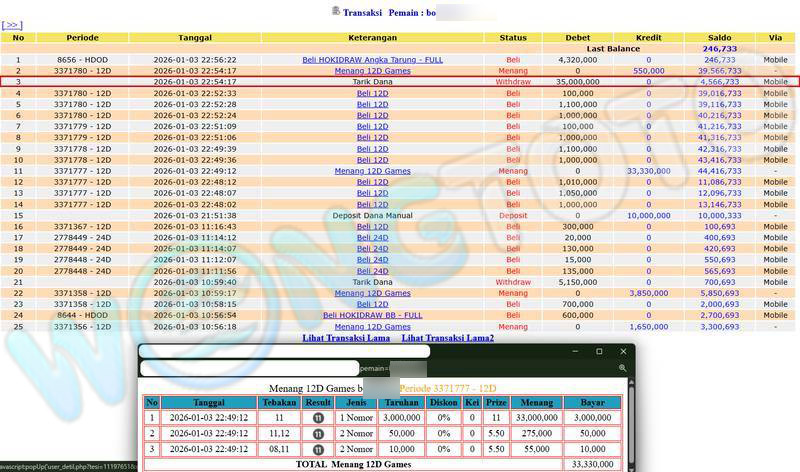The height and width of the screenshot is (472, 800).
Task: Open Lihat Transaksi Lama2 link
Action: click(x=447, y=339)
